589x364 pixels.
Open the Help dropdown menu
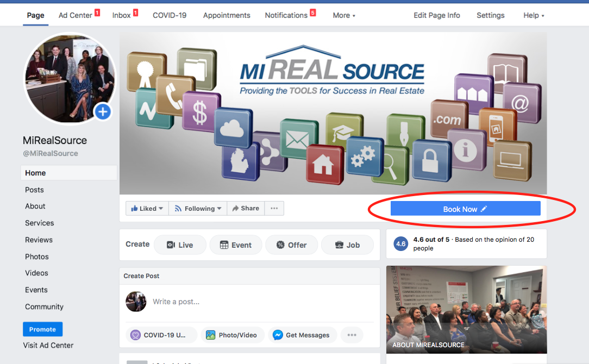pos(534,15)
